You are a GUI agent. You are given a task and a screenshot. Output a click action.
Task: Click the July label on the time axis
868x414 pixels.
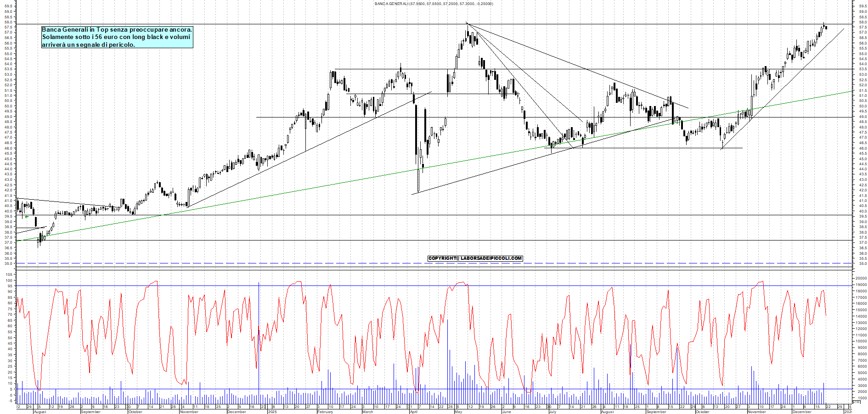tap(552, 412)
